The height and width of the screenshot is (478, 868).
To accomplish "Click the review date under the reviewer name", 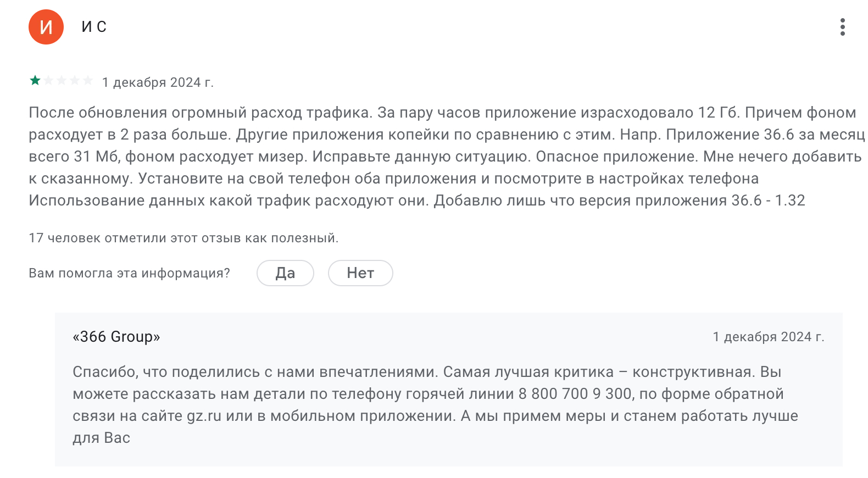I will coord(158,82).
